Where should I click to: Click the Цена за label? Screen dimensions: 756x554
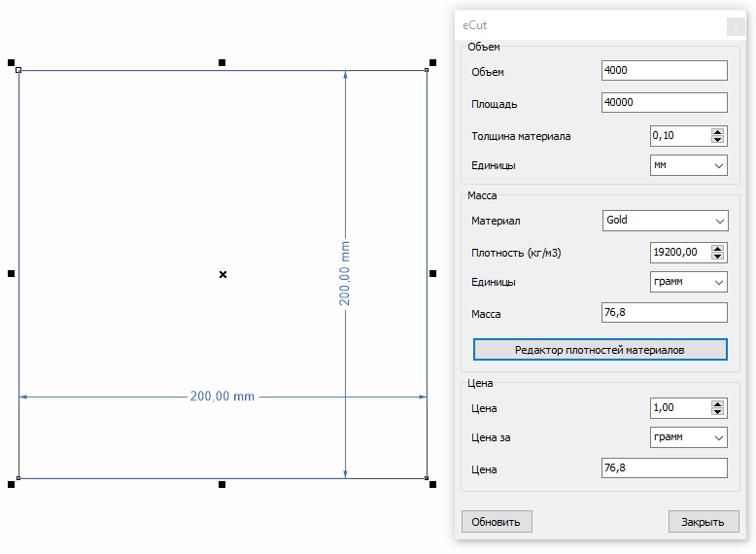(x=491, y=437)
